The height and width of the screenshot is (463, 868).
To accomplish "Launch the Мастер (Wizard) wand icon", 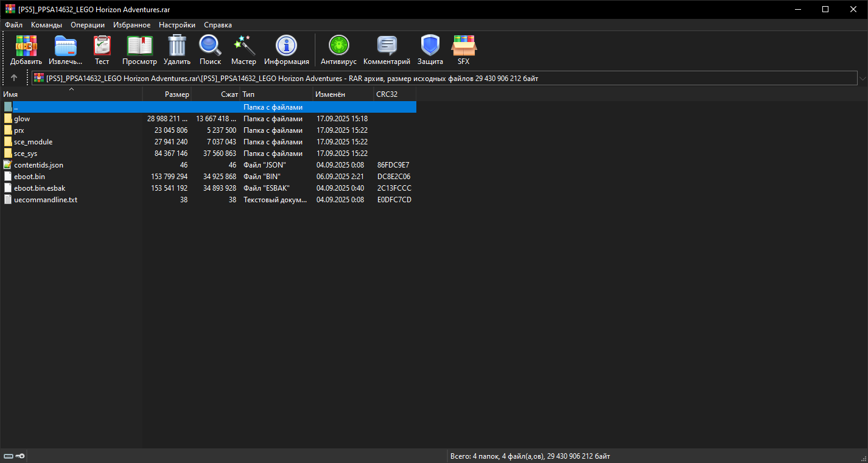I will (243, 46).
